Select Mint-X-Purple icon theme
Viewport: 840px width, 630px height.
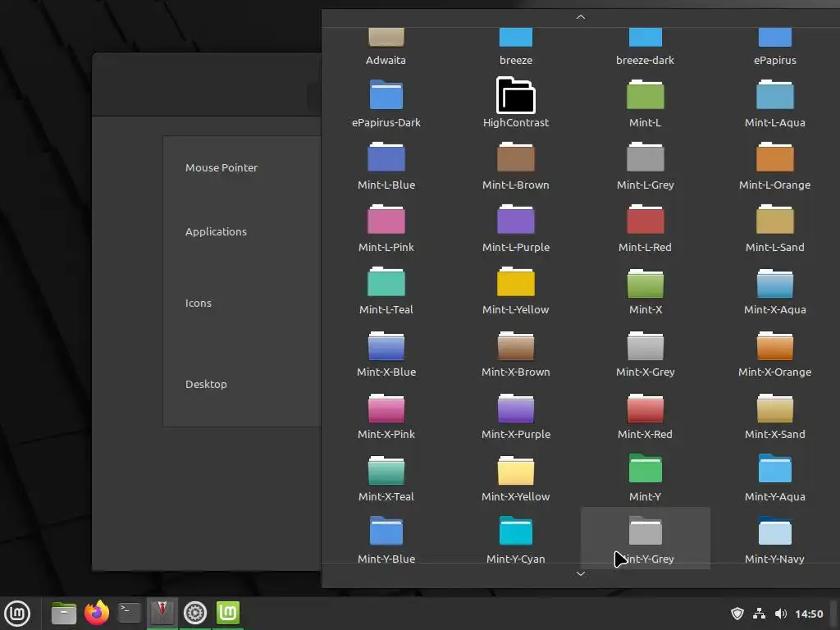point(515,414)
